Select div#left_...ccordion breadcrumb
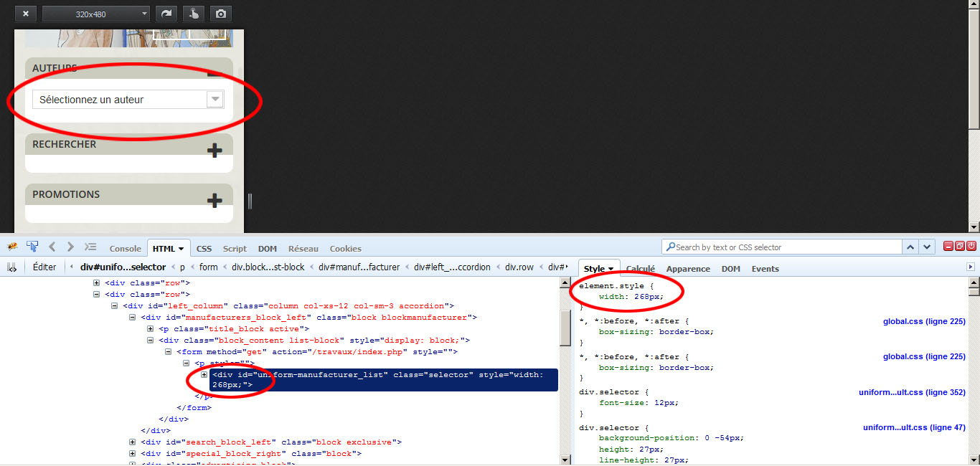This screenshot has height=466, width=980. pos(452,267)
